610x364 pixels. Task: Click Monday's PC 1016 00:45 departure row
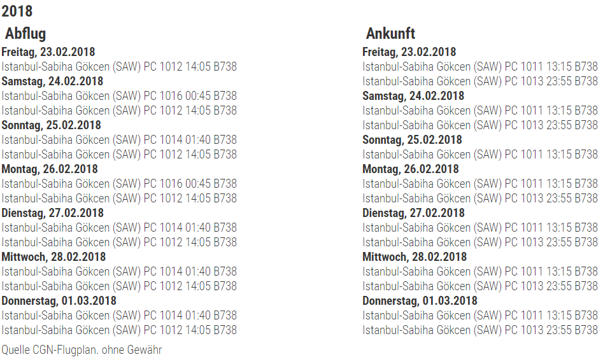point(119,183)
